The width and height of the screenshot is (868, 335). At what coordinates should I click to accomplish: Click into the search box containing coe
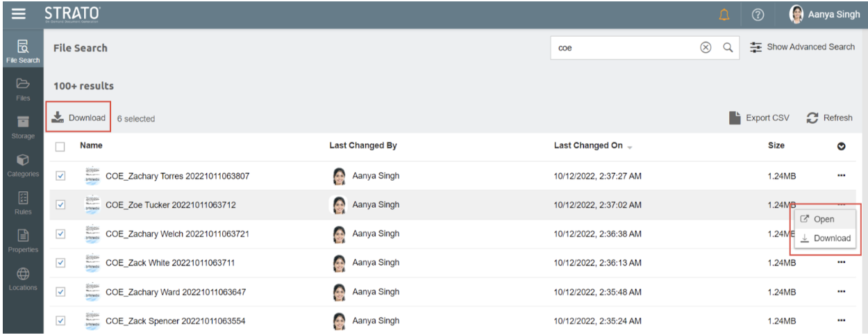click(621, 48)
